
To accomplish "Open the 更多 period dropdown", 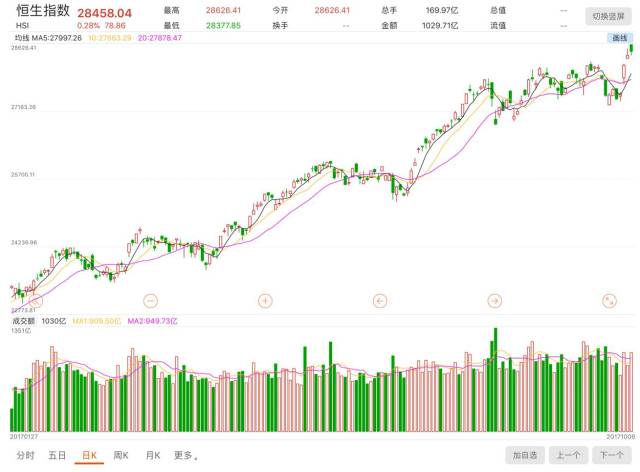I will coord(186,455).
